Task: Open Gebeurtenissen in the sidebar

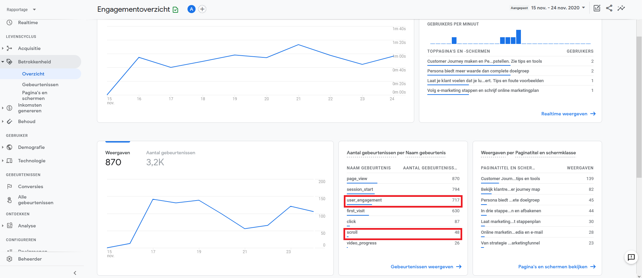Action: (x=40, y=85)
